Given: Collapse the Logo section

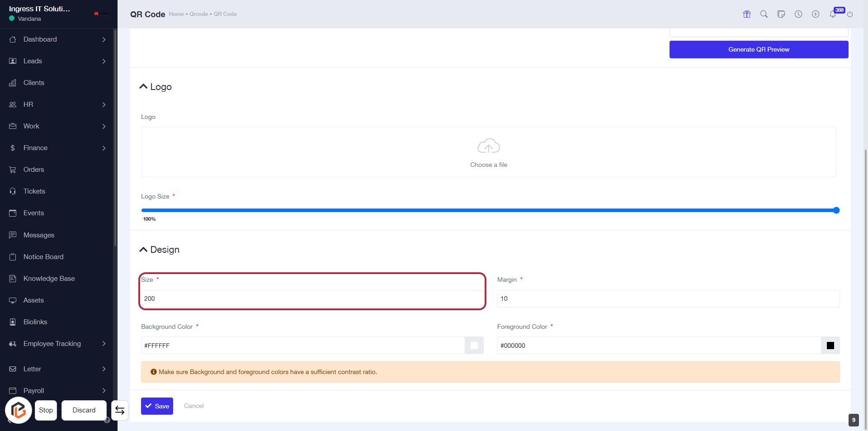Looking at the screenshot, I should (x=144, y=87).
